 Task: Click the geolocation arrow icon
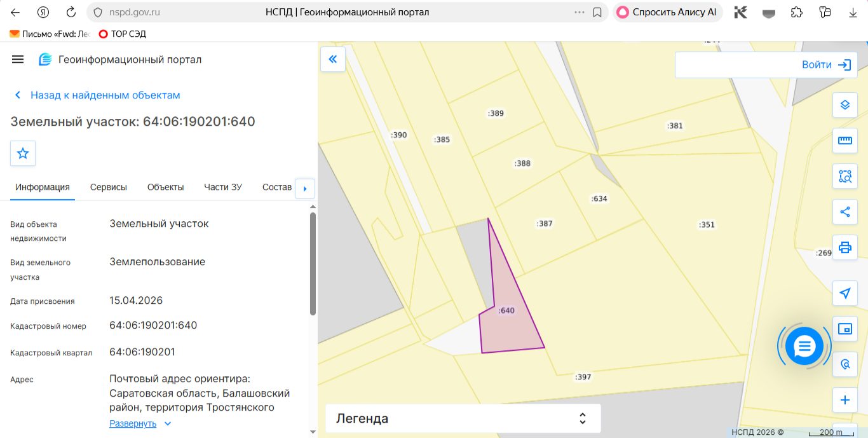tap(844, 293)
